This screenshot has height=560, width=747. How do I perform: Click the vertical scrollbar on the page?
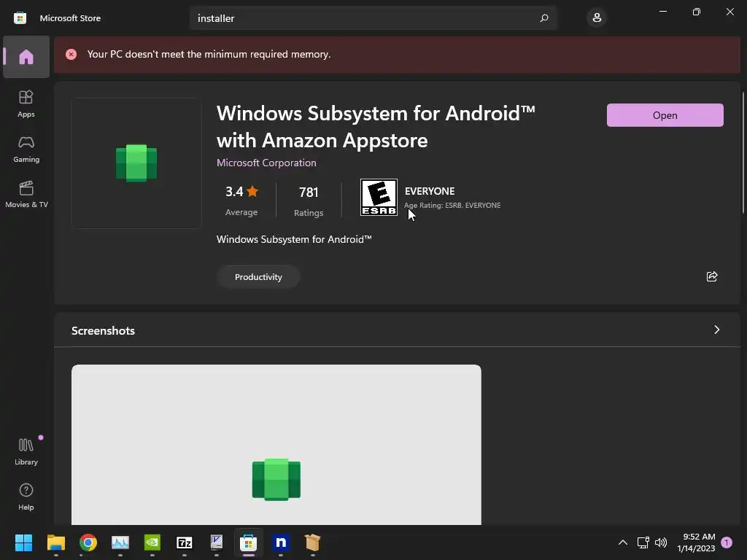pyautogui.click(x=743, y=152)
